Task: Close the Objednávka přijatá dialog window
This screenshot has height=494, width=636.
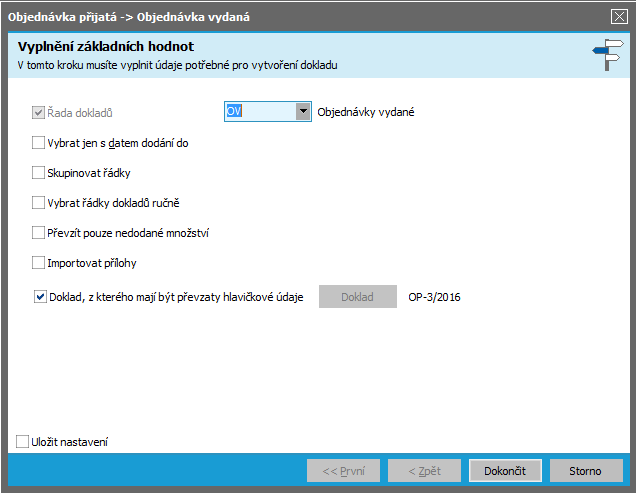Action: tap(619, 16)
